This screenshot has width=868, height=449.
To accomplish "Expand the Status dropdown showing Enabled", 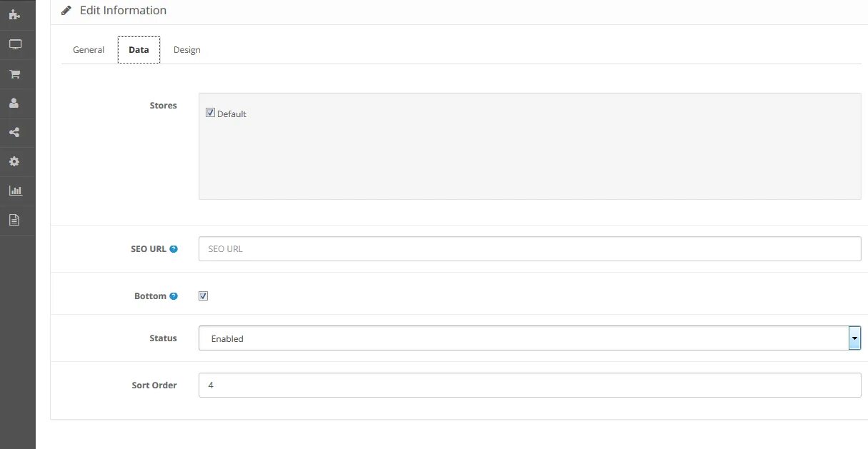I will pos(529,338).
